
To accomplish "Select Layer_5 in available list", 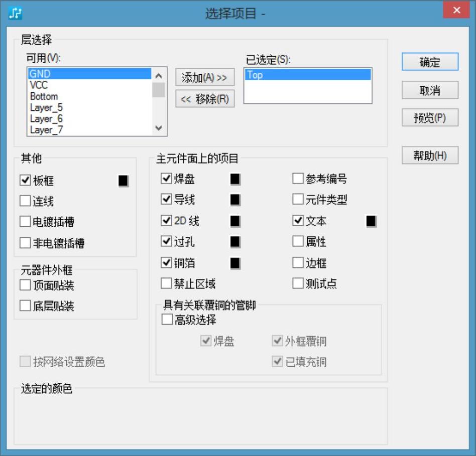I will (89, 107).
